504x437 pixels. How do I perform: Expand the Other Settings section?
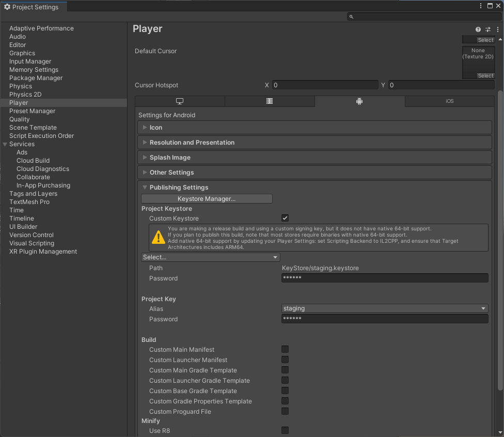(x=314, y=173)
